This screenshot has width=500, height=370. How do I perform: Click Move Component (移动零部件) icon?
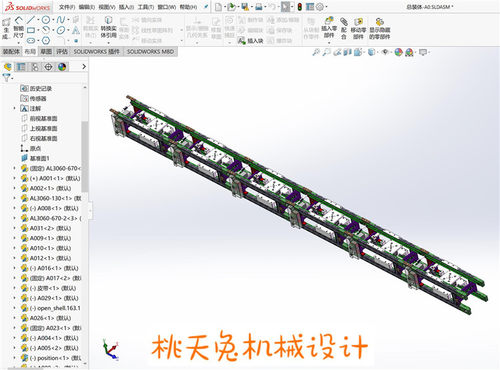[358, 22]
